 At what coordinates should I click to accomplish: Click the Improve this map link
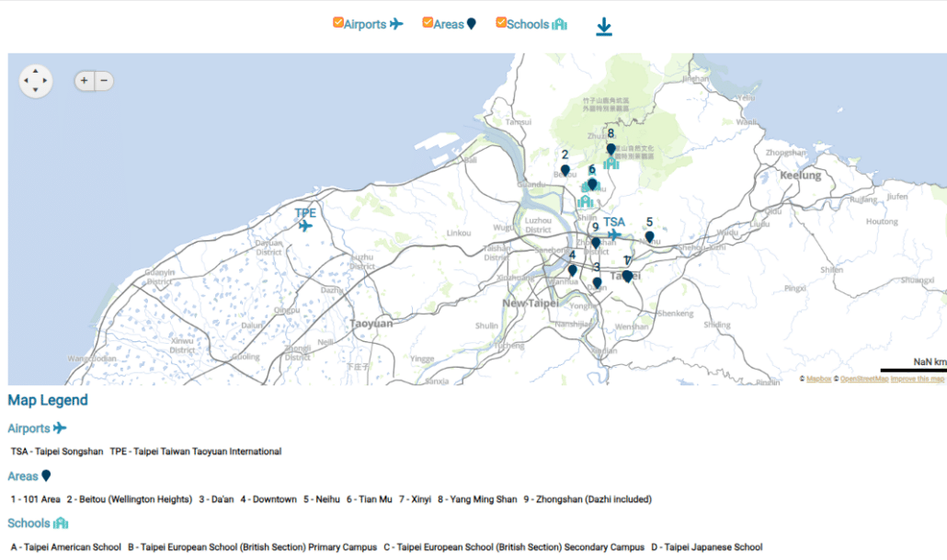point(917,379)
